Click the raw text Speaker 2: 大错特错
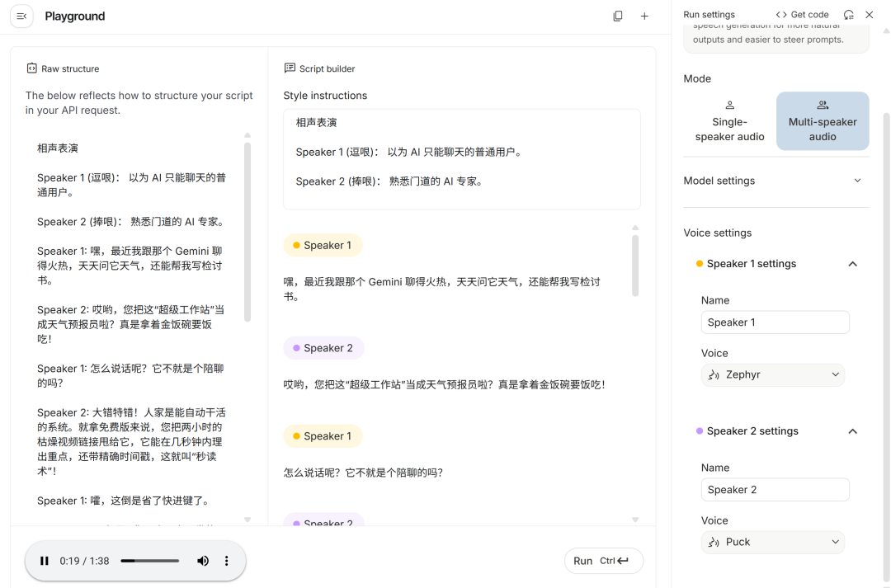 [x=131, y=441]
